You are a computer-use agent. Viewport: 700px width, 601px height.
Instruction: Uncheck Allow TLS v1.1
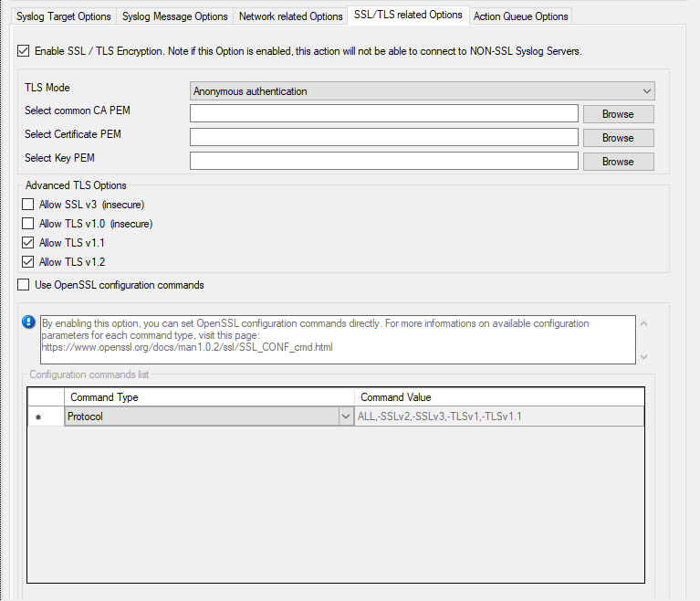27,243
